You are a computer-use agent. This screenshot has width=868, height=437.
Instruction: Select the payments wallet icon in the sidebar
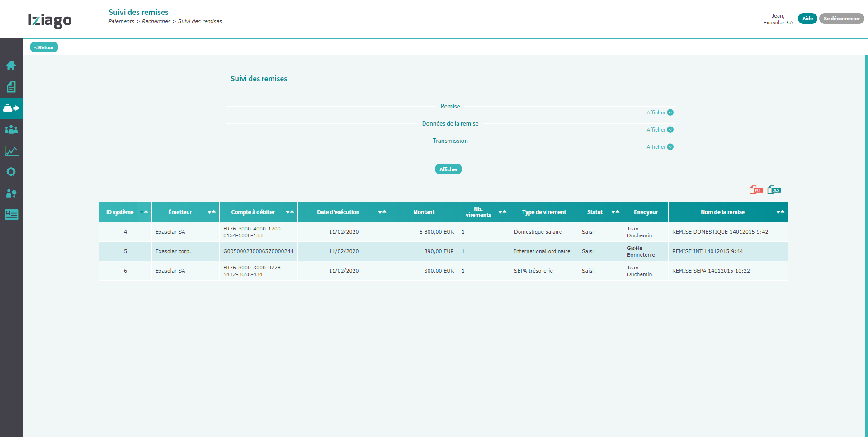tap(11, 108)
